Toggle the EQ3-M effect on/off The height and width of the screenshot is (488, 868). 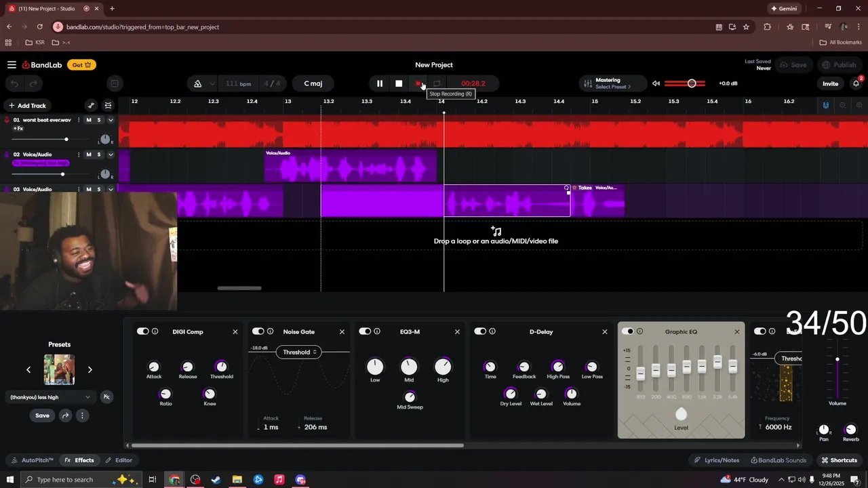365,331
